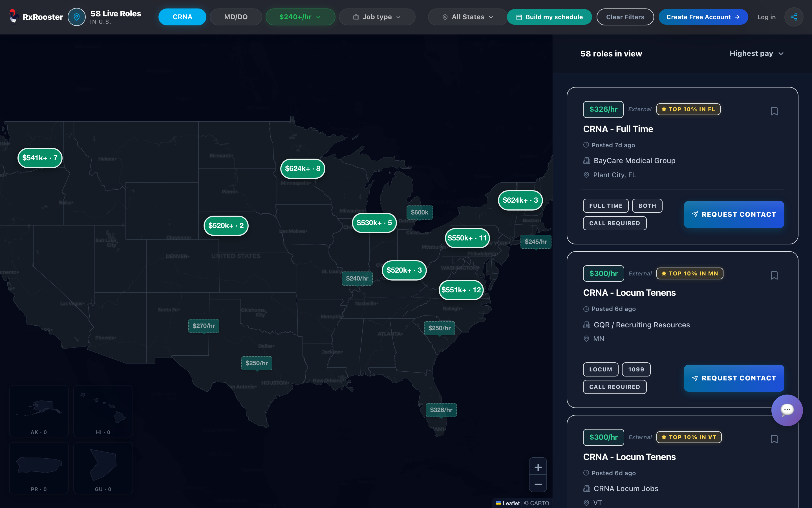The height and width of the screenshot is (508, 812).
Task: Switch to the CRNA role filter
Action: (x=182, y=17)
